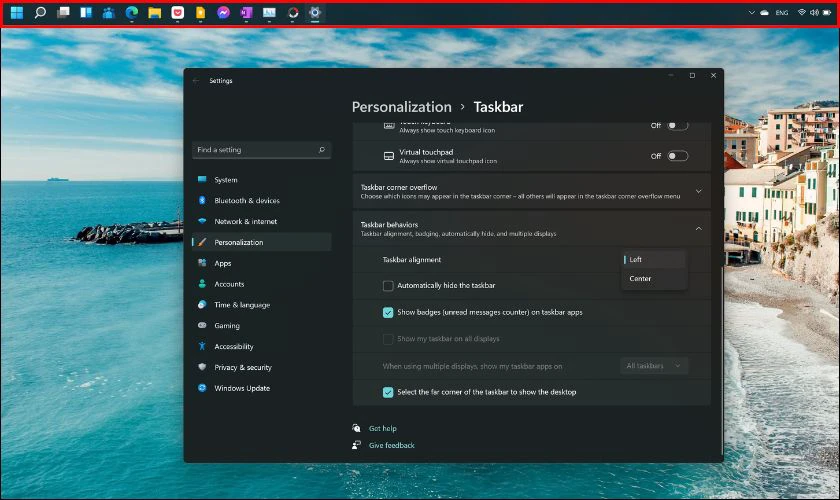The image size is (840, 500).
Task: Open System settings category
Action: [x=261, y=180]
